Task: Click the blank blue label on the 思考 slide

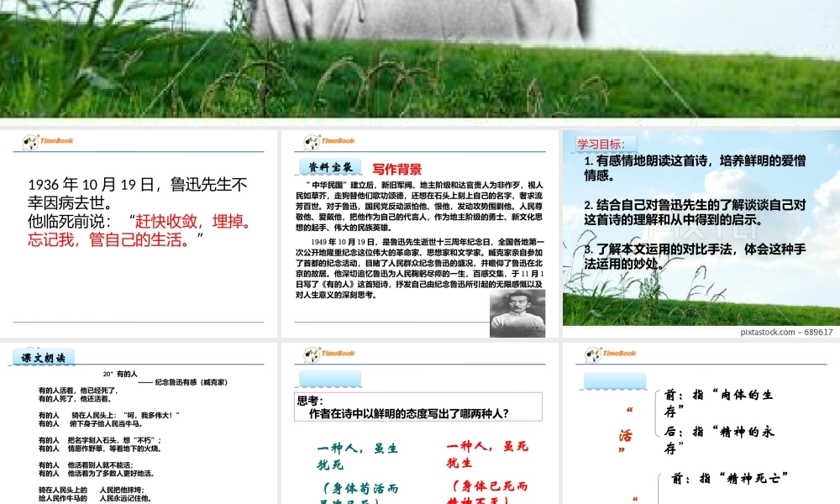Action: [x=330, y=379]
